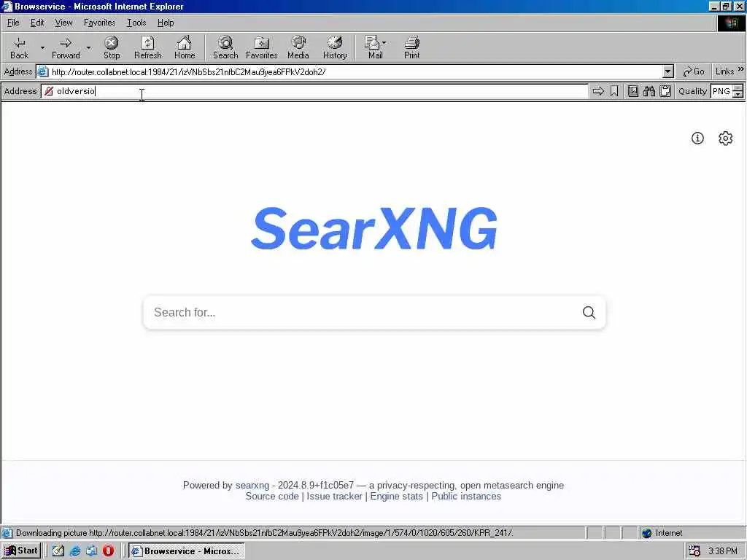The image size is (747, 560).
Task: Expand the Mail button dropdown arrow
Action: coord(384,43)
